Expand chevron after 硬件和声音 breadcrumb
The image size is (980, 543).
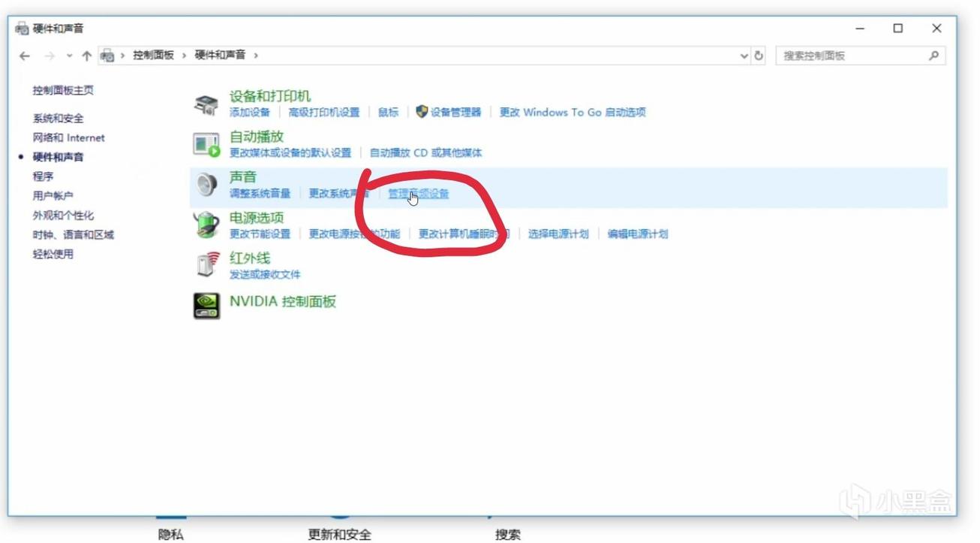point(256,56)
